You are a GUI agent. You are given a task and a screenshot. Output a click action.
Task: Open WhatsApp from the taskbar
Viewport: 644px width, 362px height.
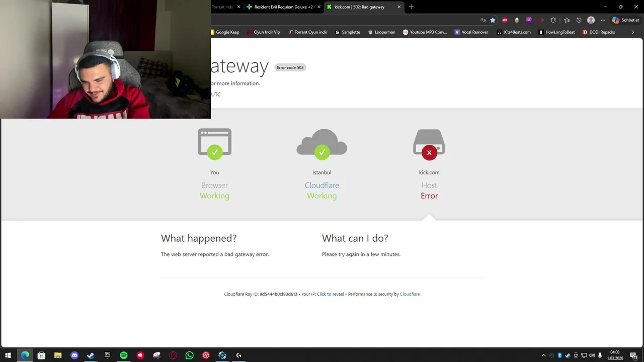click(189, 355)
